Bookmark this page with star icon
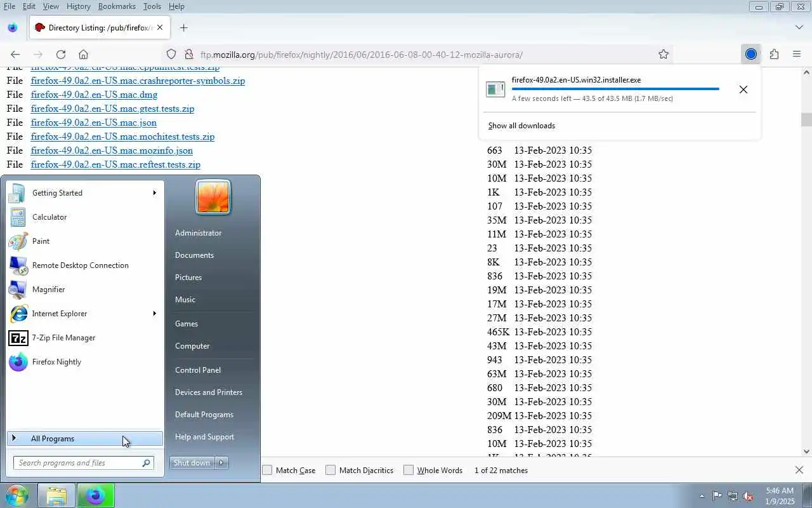The width and height of the screenshot is (812, 508). (x=664, y=55)
